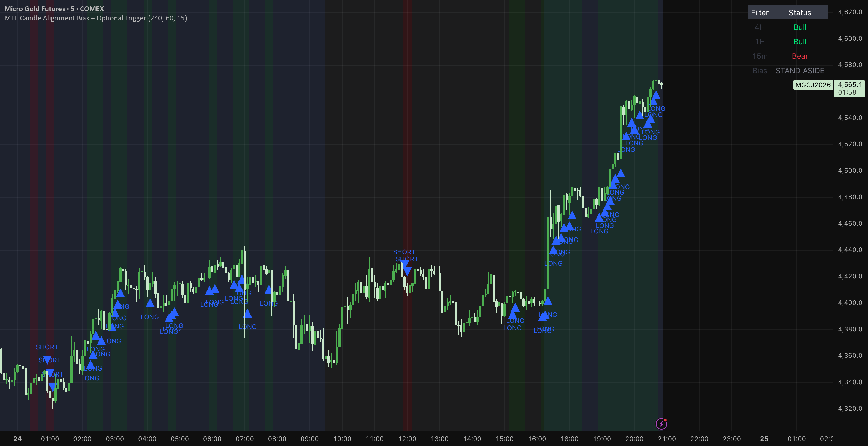Click the 4H row label in the table
This screenshot has width=868, height=446.
(760, 27)
